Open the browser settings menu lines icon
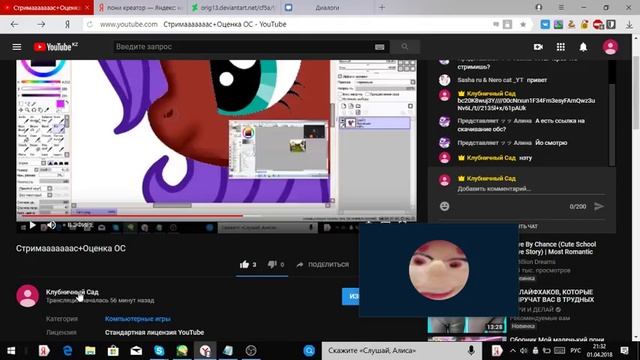Screen dimensions: 640x360 click(562, 7)
